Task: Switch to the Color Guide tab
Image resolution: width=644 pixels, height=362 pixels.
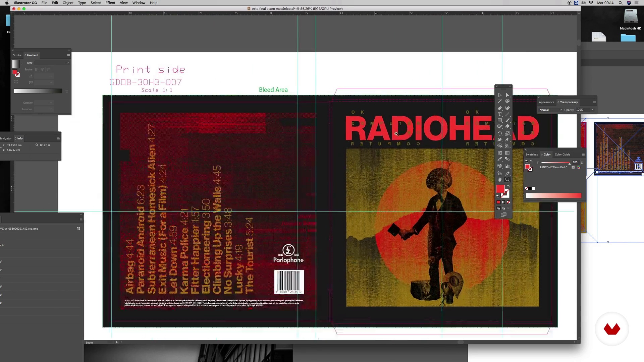Action: coord(562,155)
